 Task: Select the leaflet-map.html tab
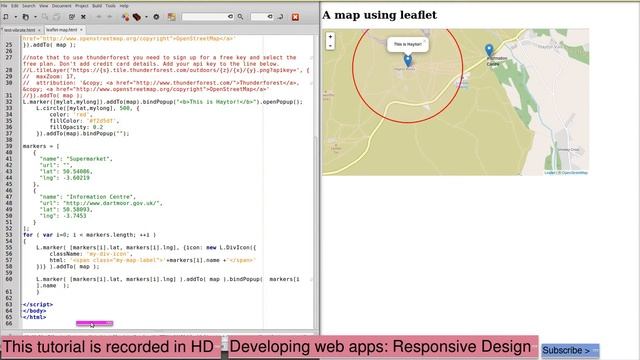[x=61, y=30]
